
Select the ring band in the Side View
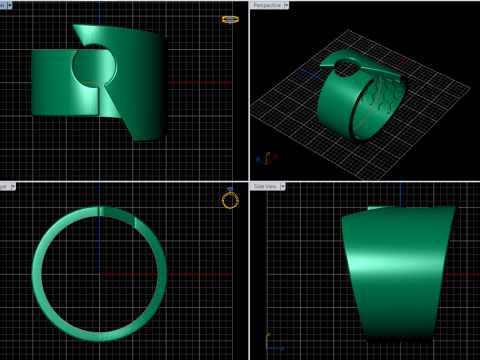[x=399, y=273]
